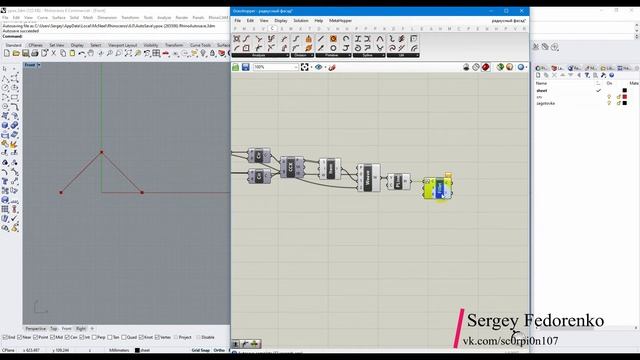This screenshot has width=640, height=360.
Task: Click the Print icon in Rhino toolbar
Action: [35, 53]
